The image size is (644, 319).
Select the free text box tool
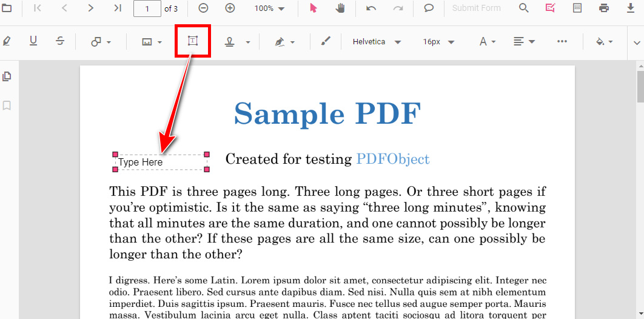point(193,41)
